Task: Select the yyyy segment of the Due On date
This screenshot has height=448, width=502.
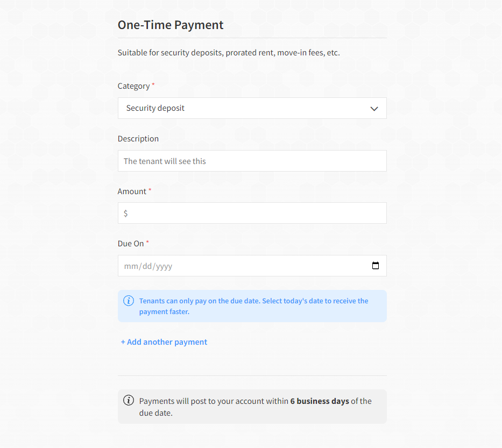Action: pos(164,266)
